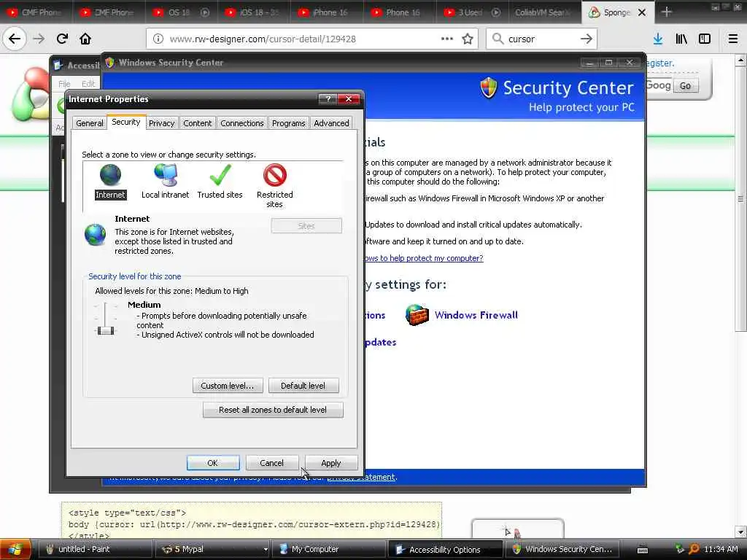
Task: Click the Sites button
Action: (x=306, y=226)
